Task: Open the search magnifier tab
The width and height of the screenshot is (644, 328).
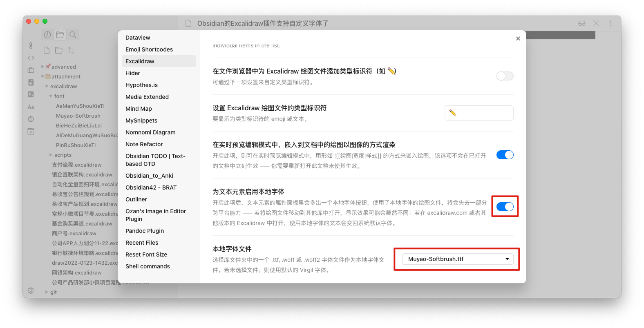Action: 73,35
